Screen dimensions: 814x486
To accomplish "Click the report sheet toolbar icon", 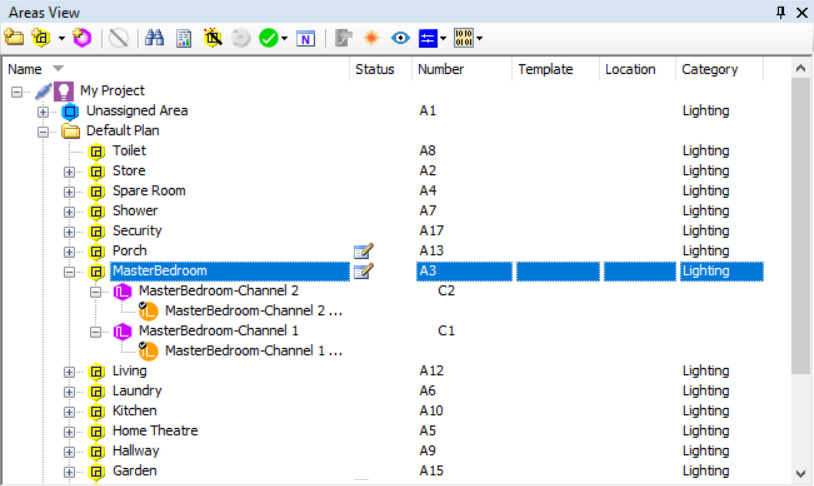I will [x=184, y=38].
